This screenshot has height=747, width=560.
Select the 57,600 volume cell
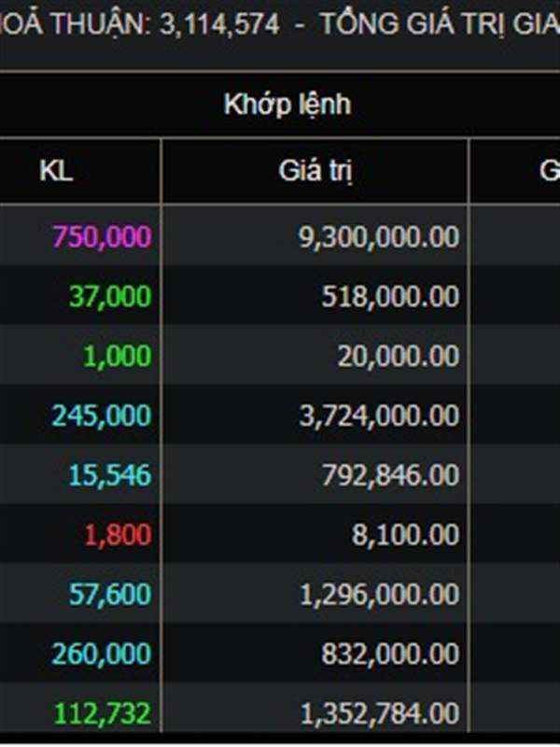pos(79,593)
